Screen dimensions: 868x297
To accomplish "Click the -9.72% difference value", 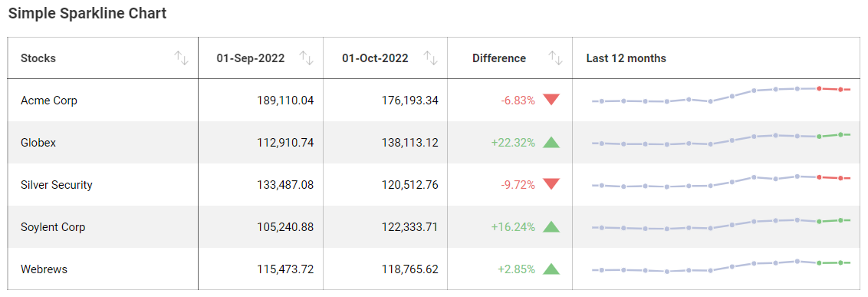I will click(518, 185).
